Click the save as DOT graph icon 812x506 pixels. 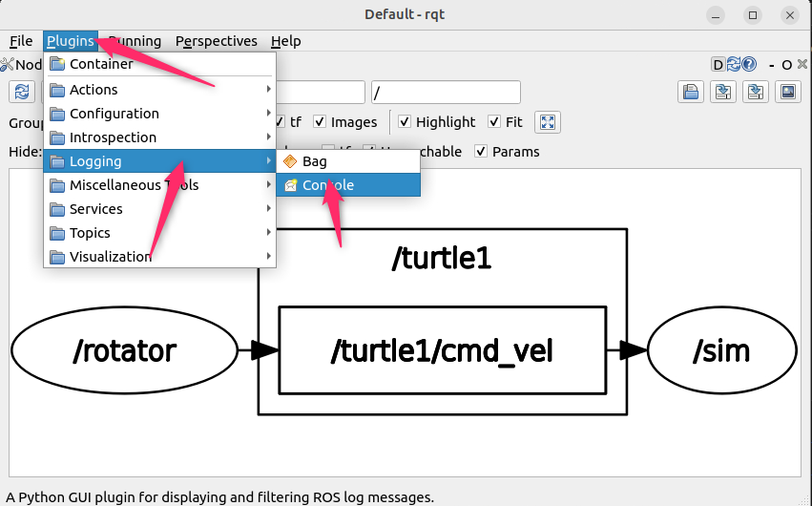pyautogui.click(x=723, y=92)
